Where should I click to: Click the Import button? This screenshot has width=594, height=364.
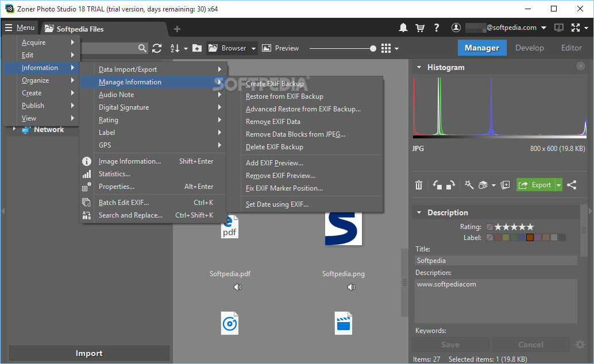click(89, 353)
